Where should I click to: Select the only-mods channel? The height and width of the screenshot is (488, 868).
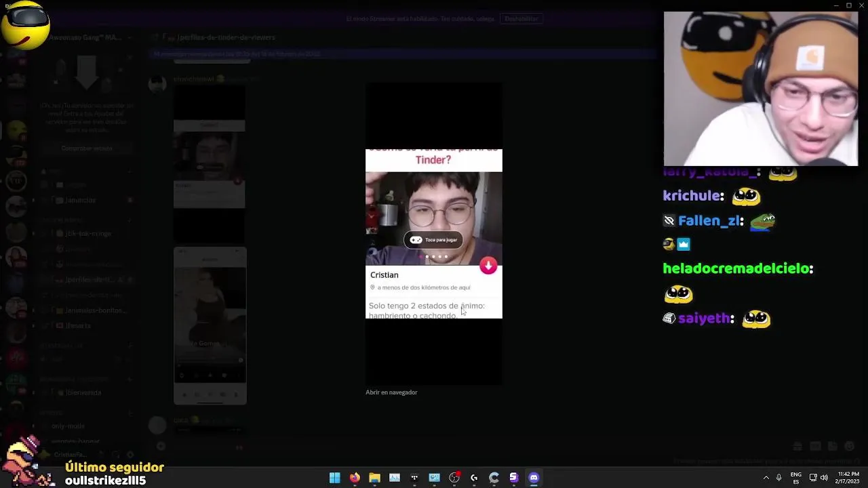pos(68,426)
